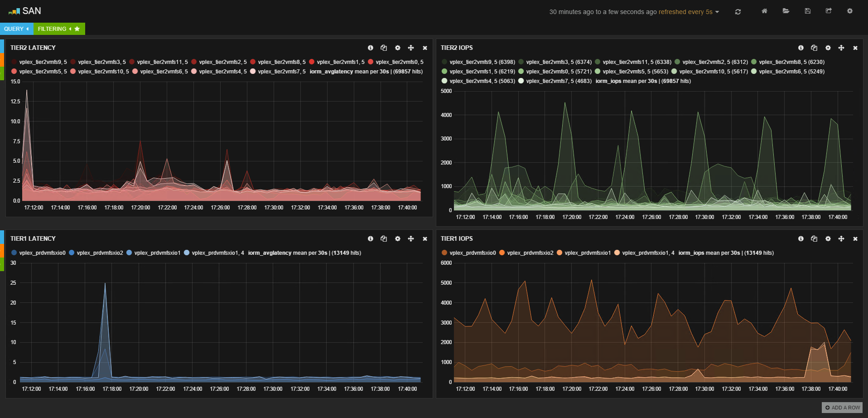This screenshot has height=418, width=868.
Task: Toggle vplex_prdvmfsxio0 series in TIER1 LATENCY legend
Action: point(42,253)
